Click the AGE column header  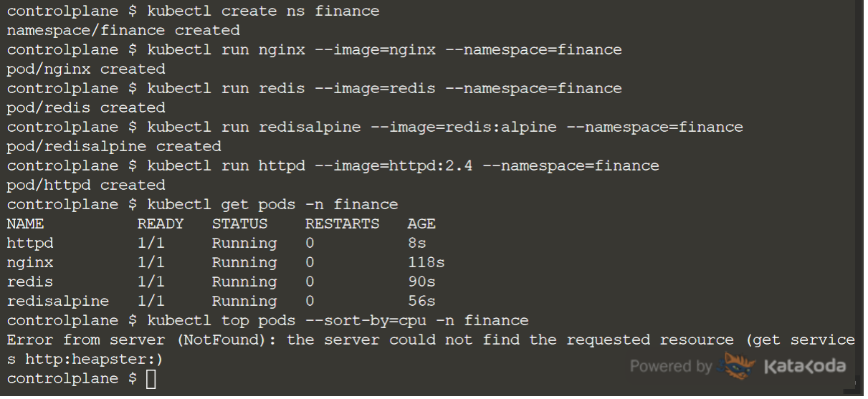click(x=421, y=223)
